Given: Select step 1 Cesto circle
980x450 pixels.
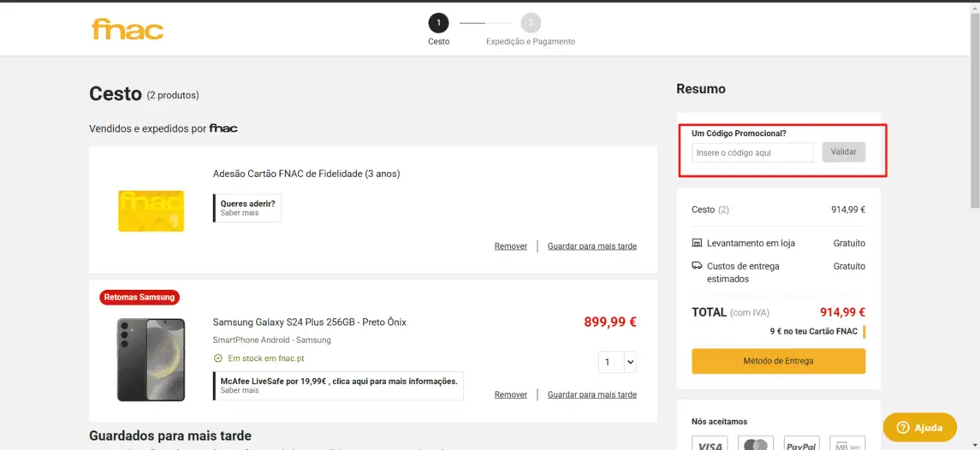Looking at the screenshot, I should point(438,23).
